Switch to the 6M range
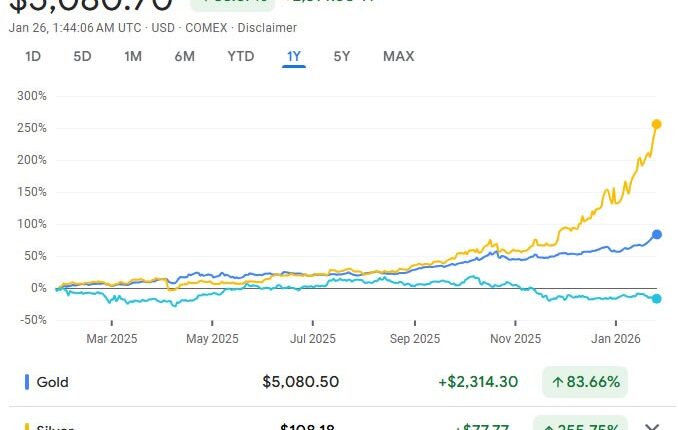This screenshot has height=430, width=678. click(184, 56)
